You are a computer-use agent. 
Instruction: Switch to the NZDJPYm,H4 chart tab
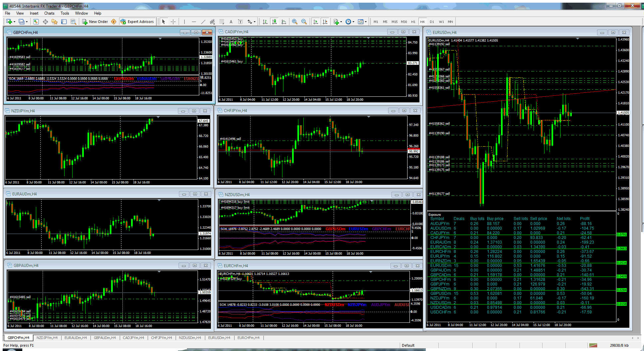click(x=47, y=338)
